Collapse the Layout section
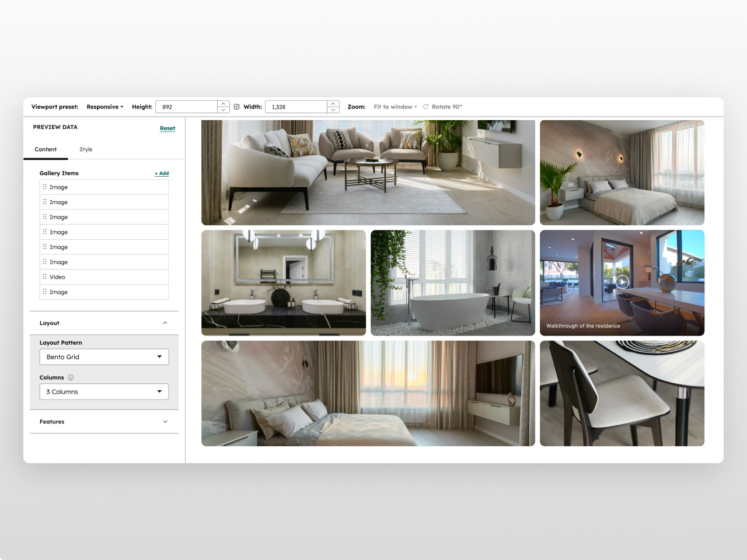The height and width of the screenshot is (560, 747). tap(165, 323)
